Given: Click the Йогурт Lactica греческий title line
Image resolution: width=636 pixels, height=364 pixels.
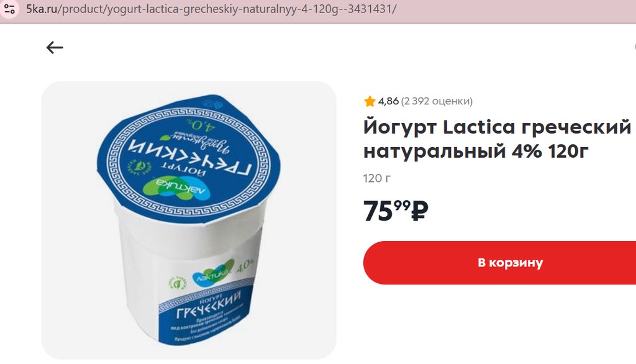Looking at the screenshot, I should point(497,127).
